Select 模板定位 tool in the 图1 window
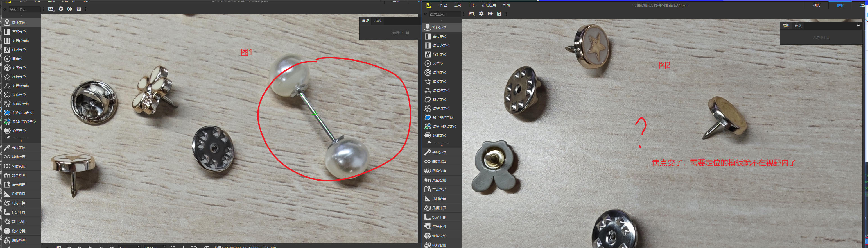 (x=19, y=77)
